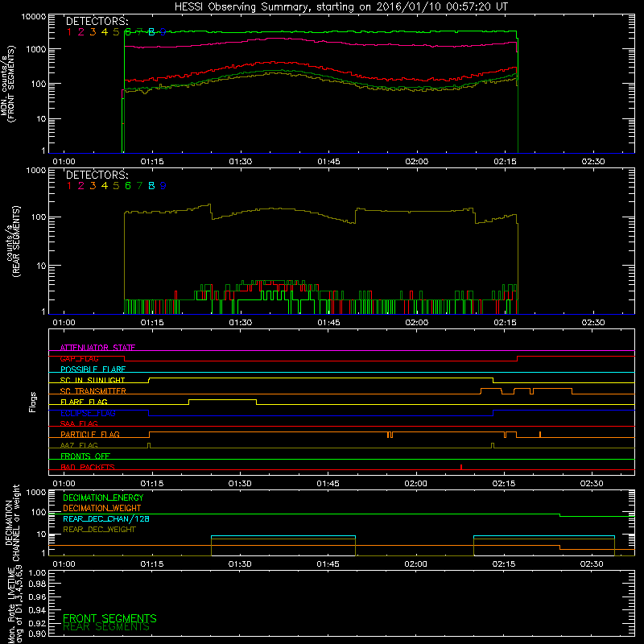
Task: Select detector 9 in rear segments legend
Action: click(x=163, y=186)
